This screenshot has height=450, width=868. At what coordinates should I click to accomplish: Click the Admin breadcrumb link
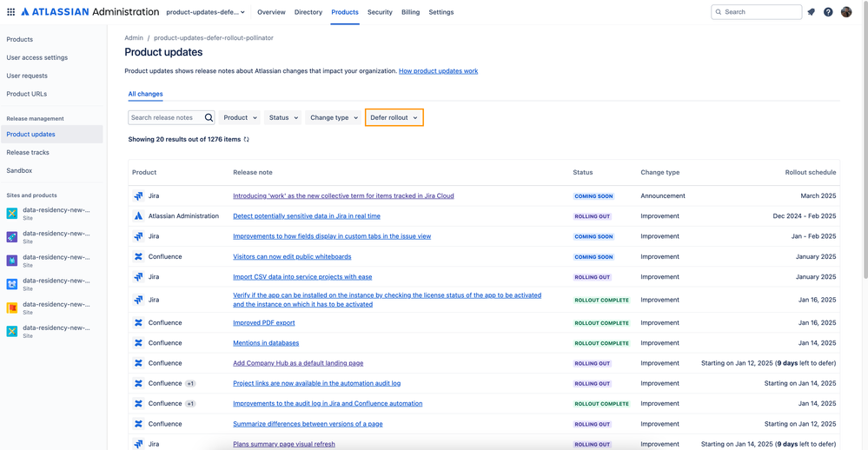point(134,37)
